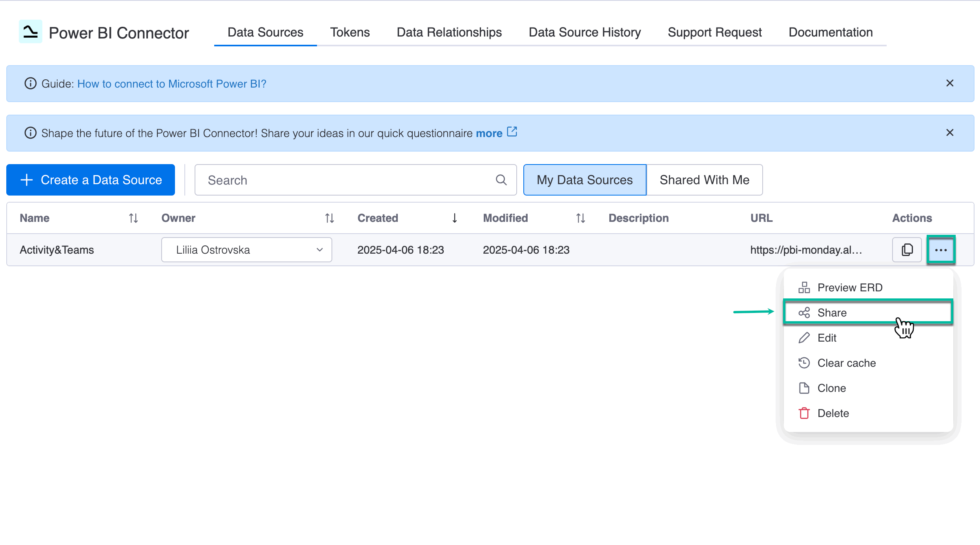
Task: Click the Create a Data Source button
Action: [x=90, y=180]
